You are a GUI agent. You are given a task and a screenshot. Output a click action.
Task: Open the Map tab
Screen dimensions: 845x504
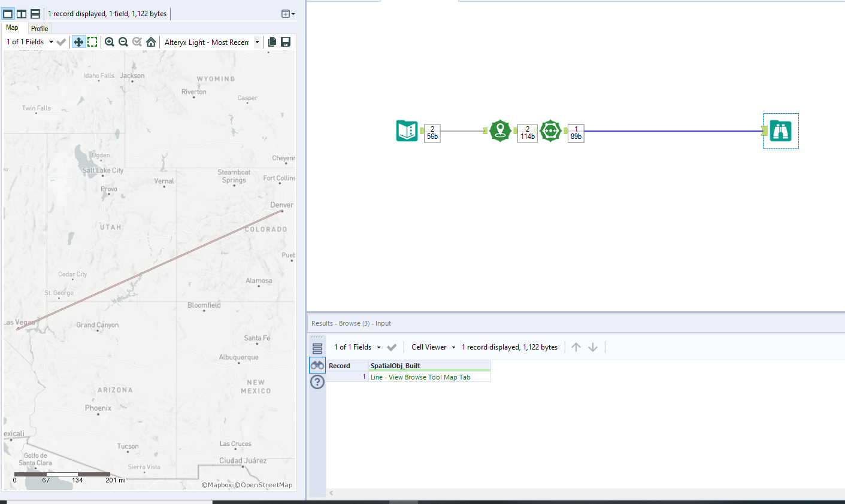[12, 28]
